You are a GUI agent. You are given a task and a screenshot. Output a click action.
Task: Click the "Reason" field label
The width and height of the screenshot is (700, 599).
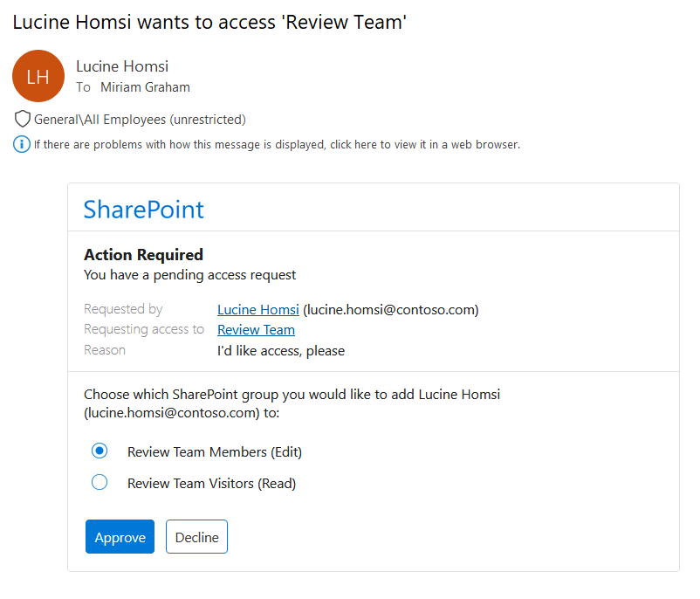pos(105,350)
